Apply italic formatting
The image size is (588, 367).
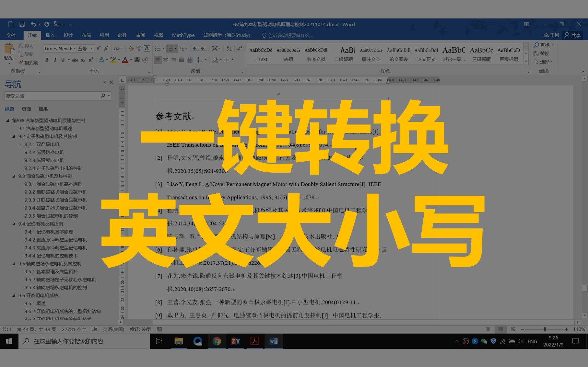54,60
